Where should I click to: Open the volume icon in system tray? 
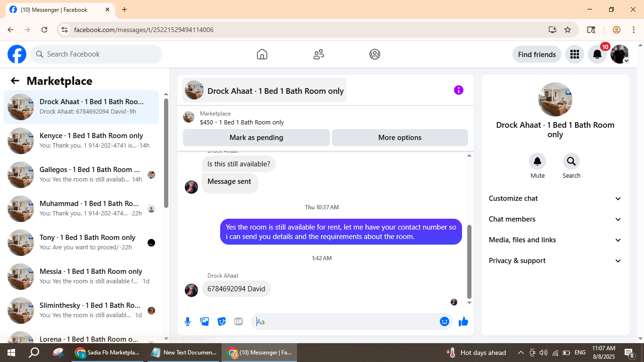[x=544, y=353]
